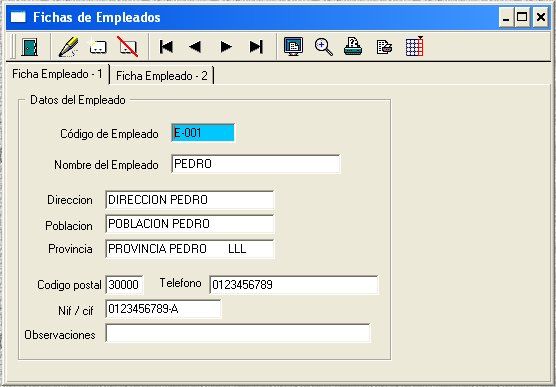Click the grid table view icon
This screenshot has width=556, height=387.
click(415, 46)
